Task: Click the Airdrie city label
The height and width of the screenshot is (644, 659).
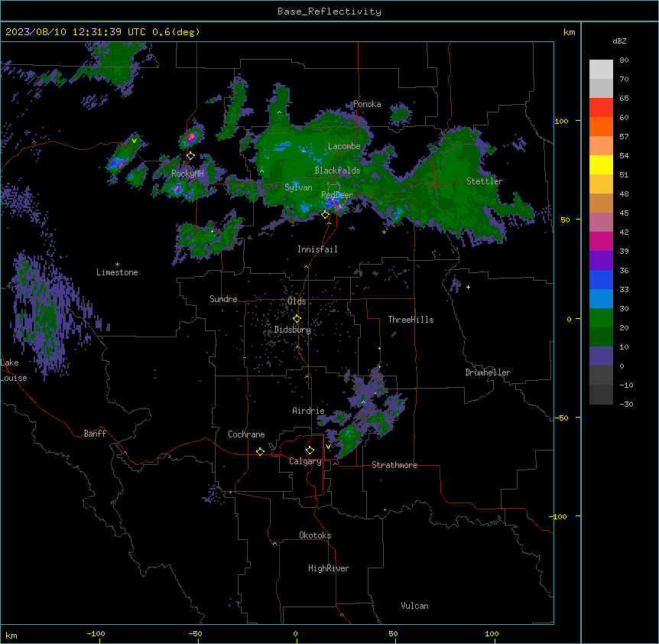Action: (308, 411)
